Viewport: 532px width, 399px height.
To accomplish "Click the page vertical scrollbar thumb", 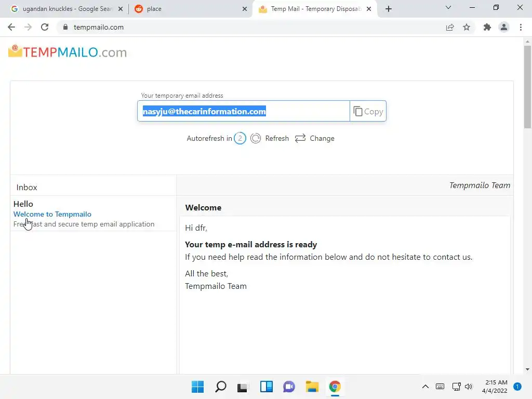I will point(527,87).
